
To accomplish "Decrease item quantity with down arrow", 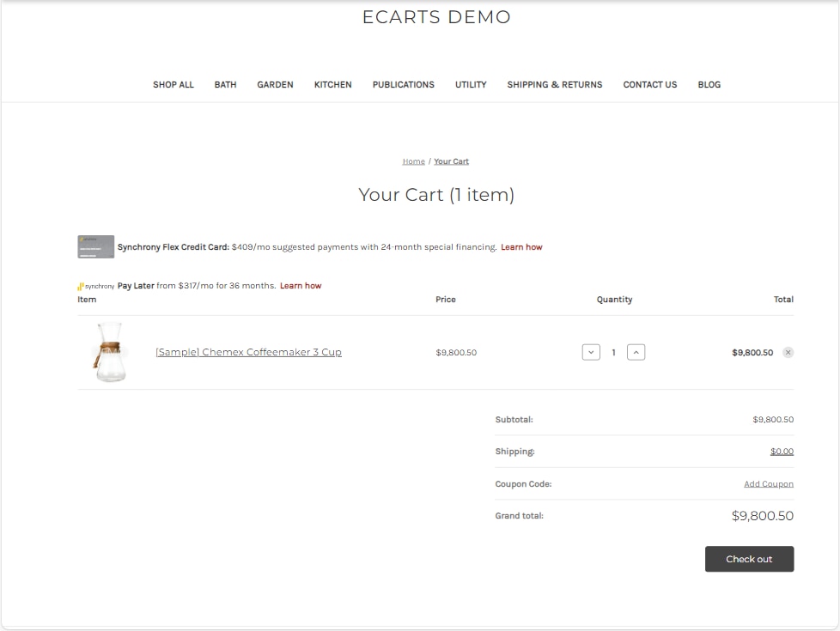I will [x=591, y=352].
